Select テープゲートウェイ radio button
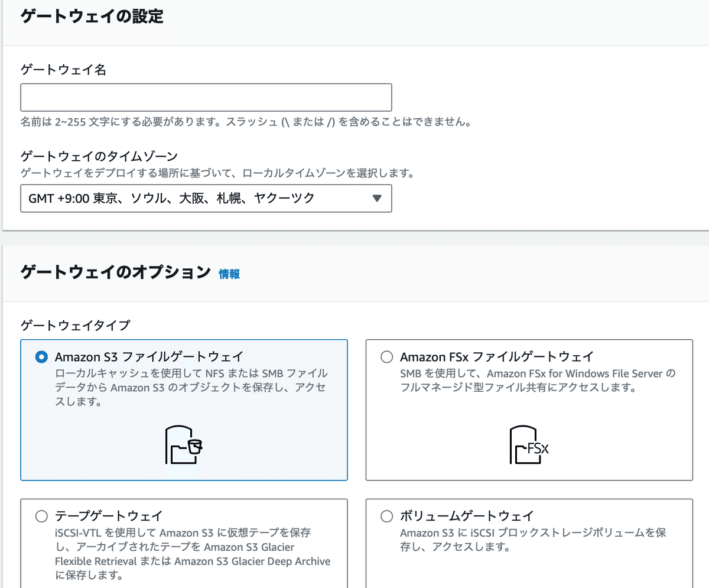 tap(41, 516)
